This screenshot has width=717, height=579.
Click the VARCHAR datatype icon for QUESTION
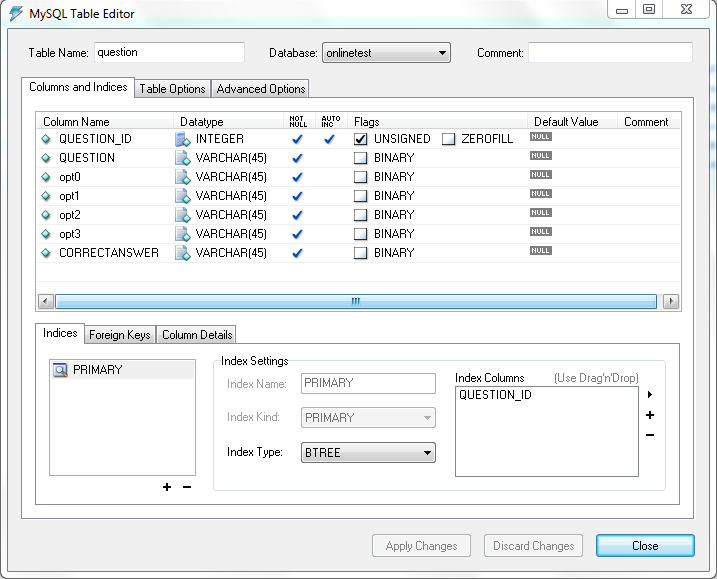pos(183,158)
